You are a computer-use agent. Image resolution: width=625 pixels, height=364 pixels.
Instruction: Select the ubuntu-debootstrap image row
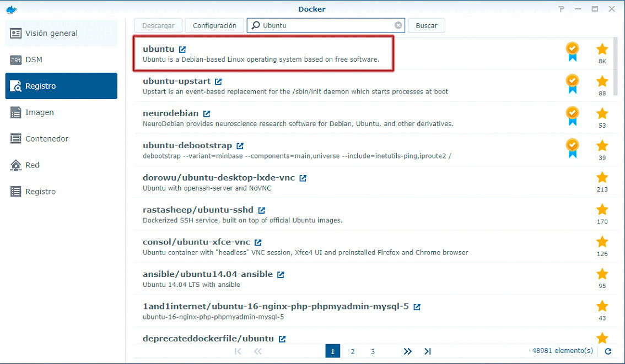coord(375,150)
